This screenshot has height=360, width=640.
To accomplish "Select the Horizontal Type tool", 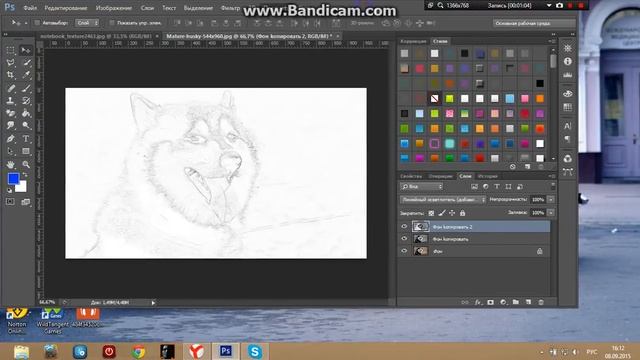I will (x=26, y=139).
